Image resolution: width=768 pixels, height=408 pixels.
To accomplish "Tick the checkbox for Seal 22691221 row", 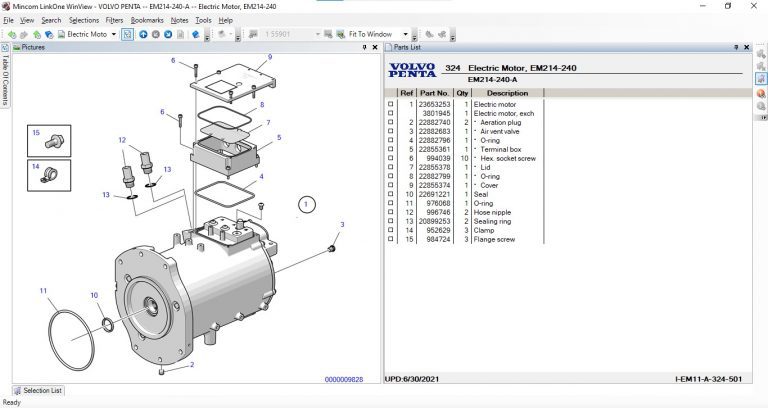I will pos(390,194).
